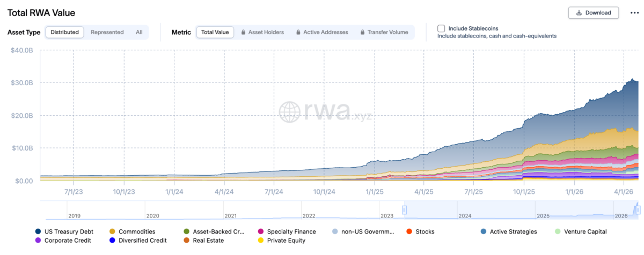This screenshot has width=644, height=255.
Task: Click 2021 on the timeline navigator
Action: 231,215
